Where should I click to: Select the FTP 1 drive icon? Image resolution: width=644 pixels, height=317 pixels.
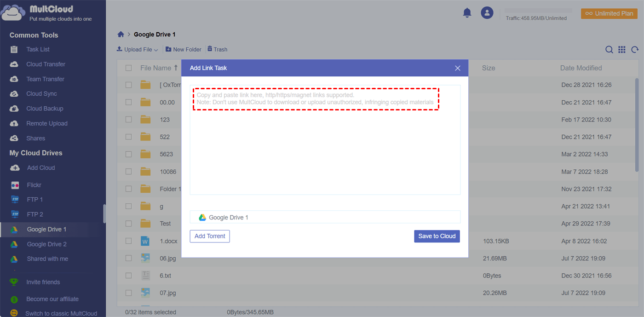click(x=15, y=200)
